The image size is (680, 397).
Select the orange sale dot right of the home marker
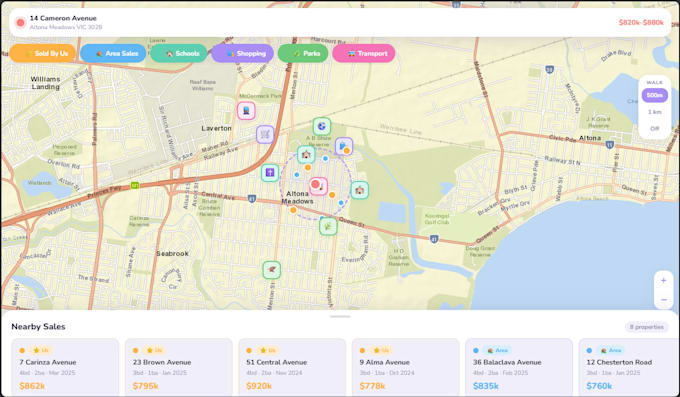[332, 195]
